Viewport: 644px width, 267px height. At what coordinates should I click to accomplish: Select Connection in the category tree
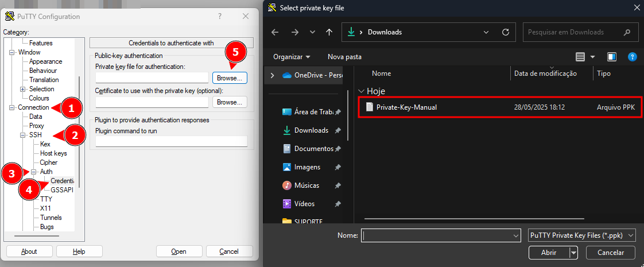click(x=33, y=107)
